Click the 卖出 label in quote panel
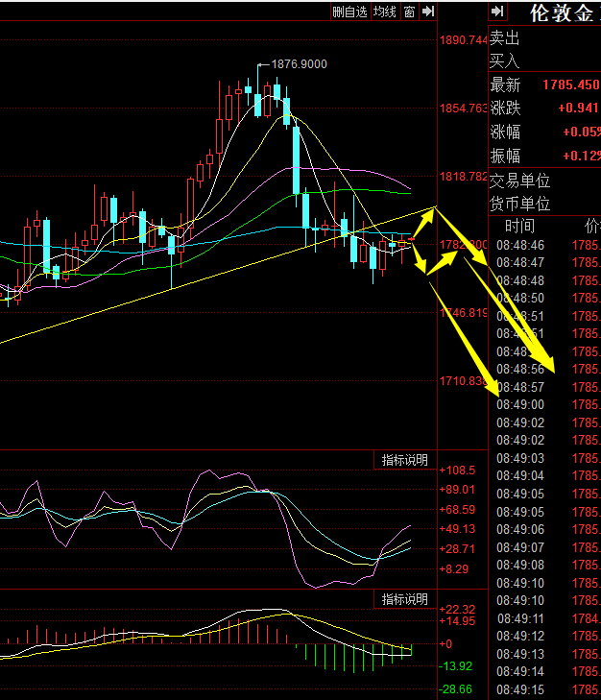Screen dimensions: 601x700 coord(505,38)
